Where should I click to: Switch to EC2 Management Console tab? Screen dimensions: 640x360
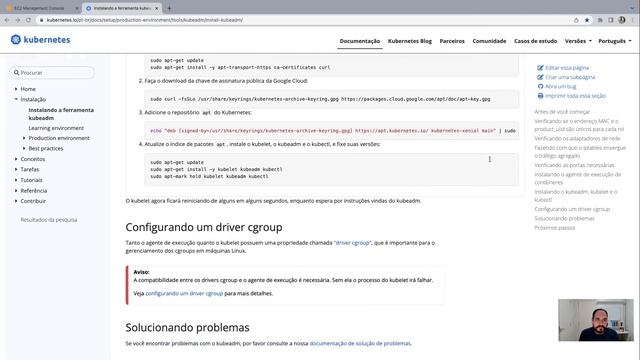coord(40,8)
